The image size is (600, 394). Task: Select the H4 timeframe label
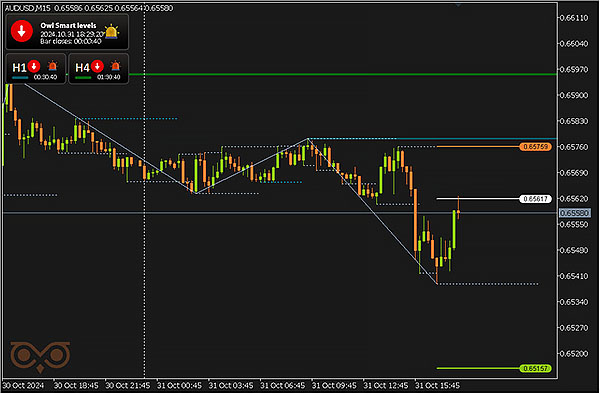click(x=82, y=68)
